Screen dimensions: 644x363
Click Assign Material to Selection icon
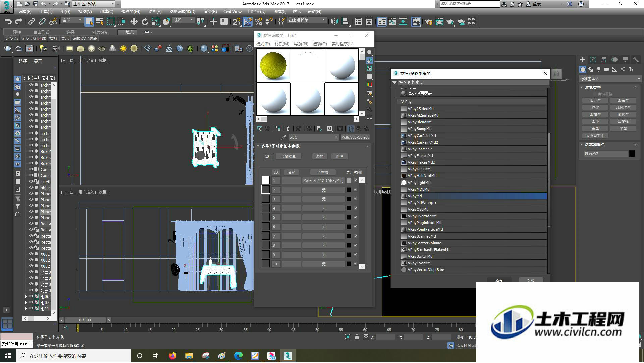tap(278, 128)
